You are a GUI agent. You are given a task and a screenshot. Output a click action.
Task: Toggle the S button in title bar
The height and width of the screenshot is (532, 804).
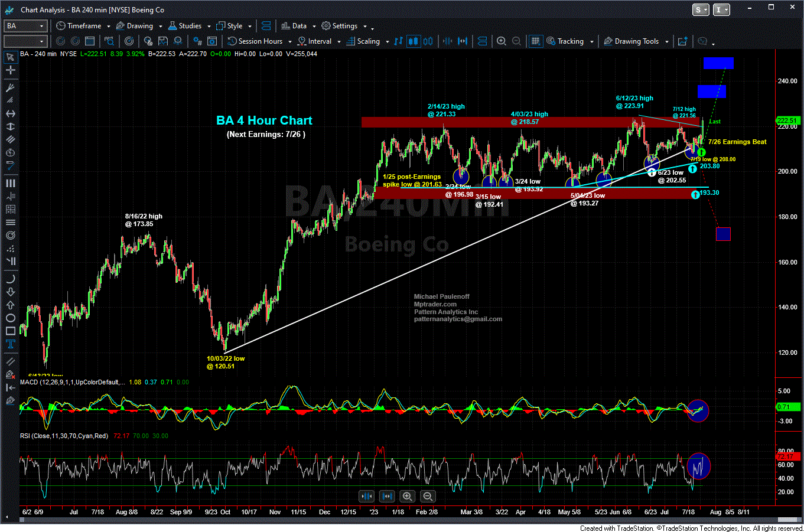click(701, 9)
